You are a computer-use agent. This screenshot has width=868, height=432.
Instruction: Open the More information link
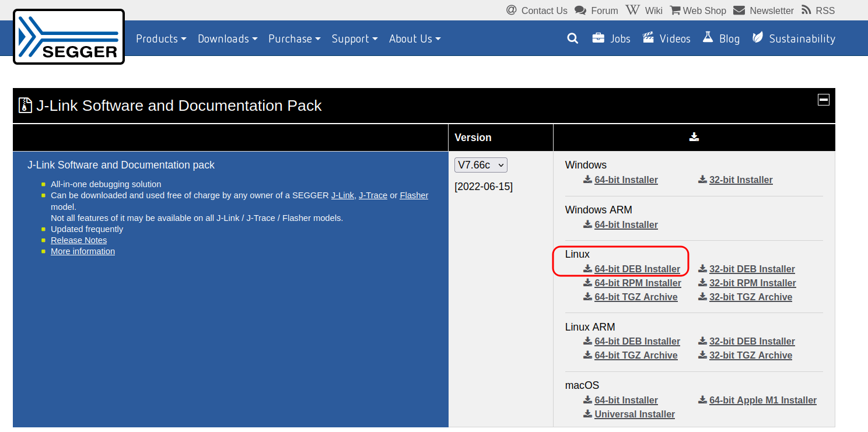83,251
